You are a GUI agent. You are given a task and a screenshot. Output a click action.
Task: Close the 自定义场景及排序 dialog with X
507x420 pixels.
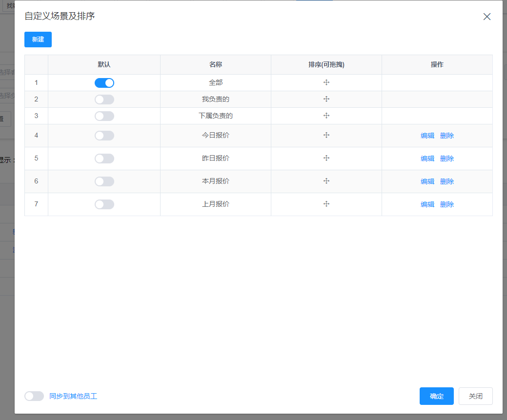tap(487, 17)
